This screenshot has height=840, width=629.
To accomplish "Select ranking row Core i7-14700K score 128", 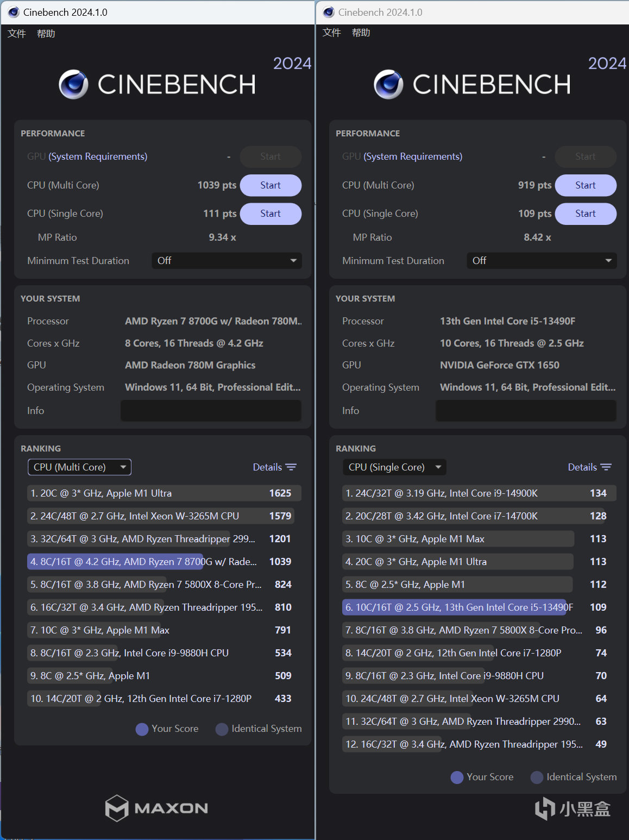I will [x=479, y=516].
